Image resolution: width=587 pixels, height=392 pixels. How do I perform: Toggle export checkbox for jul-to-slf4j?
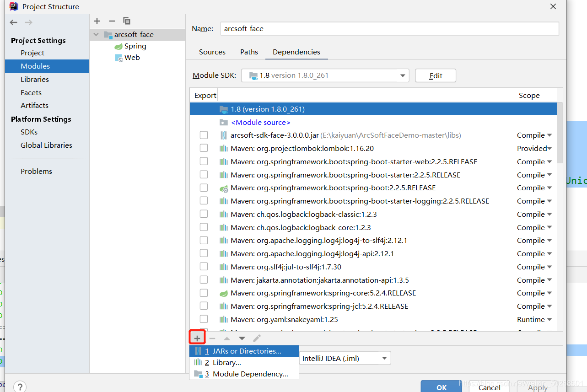coord(204,267)
